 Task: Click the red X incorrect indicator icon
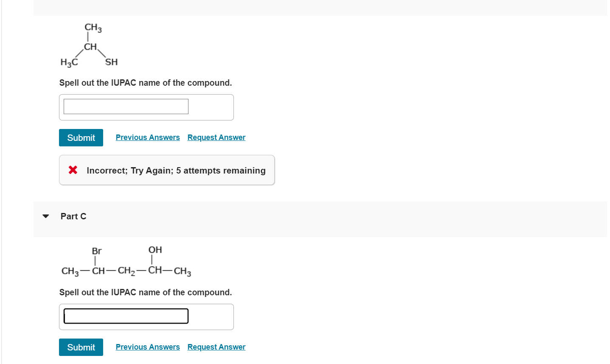tap(73, 170)
